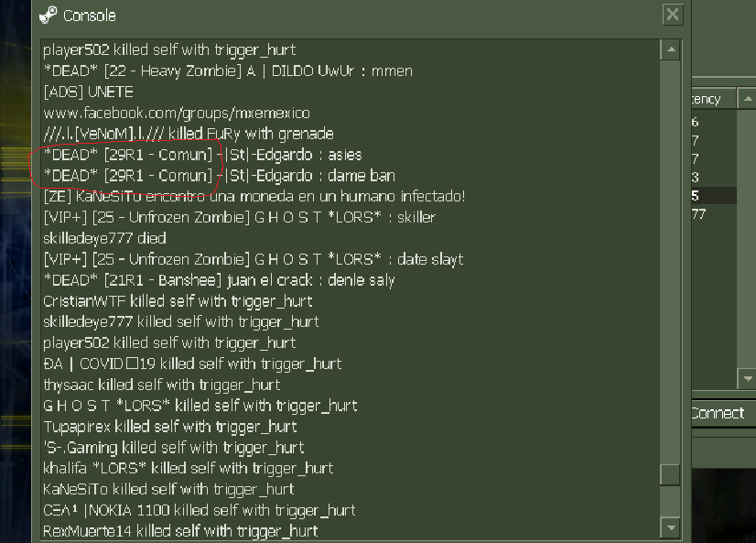Screen dimensions: 756x543
Task: Click the server list scroll down arrow
Action: [x=747, y=379]
